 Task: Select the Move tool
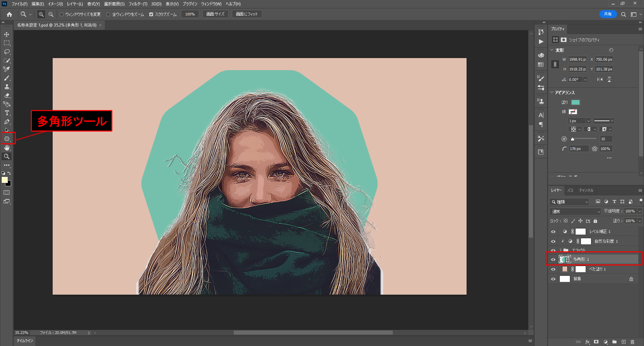click(x=7, y=35)
